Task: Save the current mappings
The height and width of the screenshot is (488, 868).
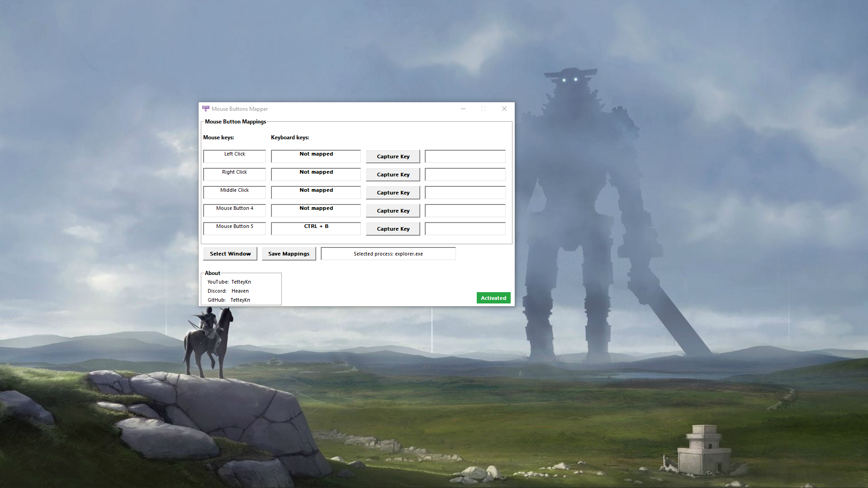Action: [289, 253]
